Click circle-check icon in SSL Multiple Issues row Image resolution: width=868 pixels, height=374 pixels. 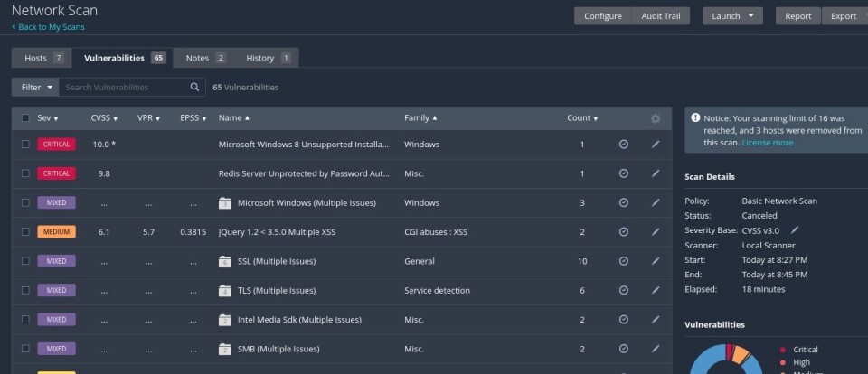623,261
